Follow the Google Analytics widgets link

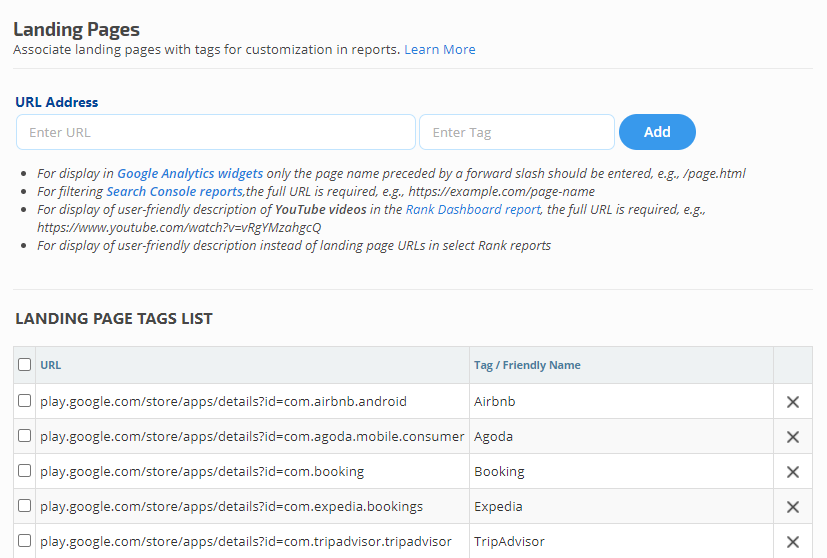coord(190,173)
